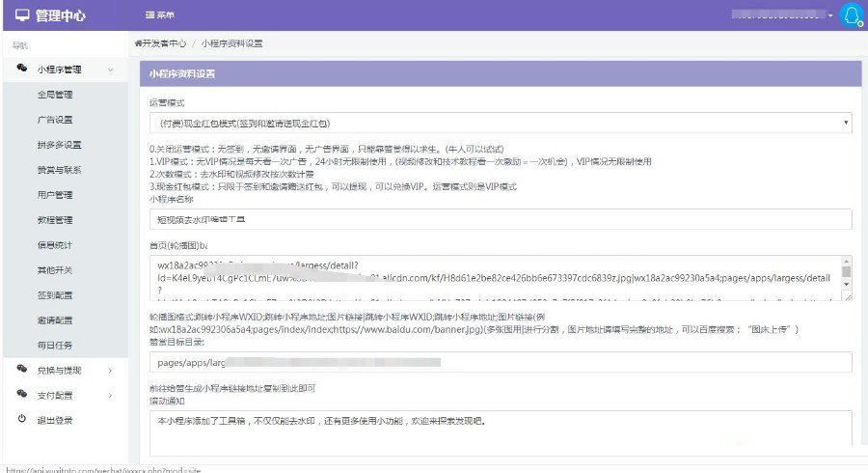Expand the 兑换与提现 submenu chevron
This screenshot has height=473, width=868.
110,370
